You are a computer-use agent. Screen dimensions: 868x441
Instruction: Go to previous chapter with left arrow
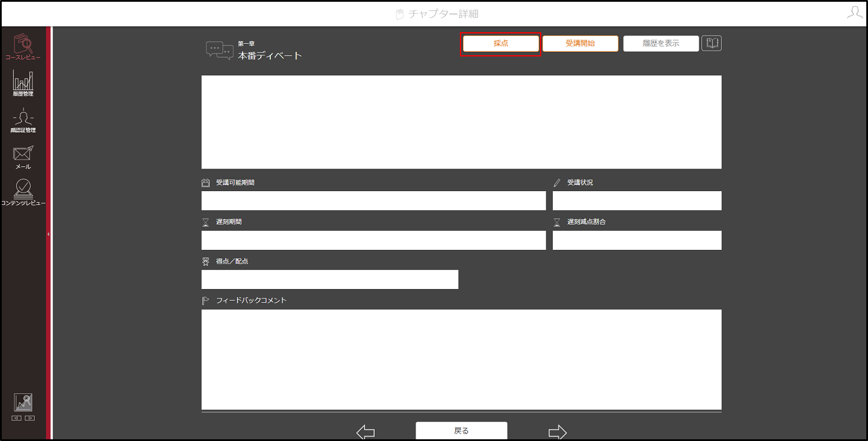[365, 432]
